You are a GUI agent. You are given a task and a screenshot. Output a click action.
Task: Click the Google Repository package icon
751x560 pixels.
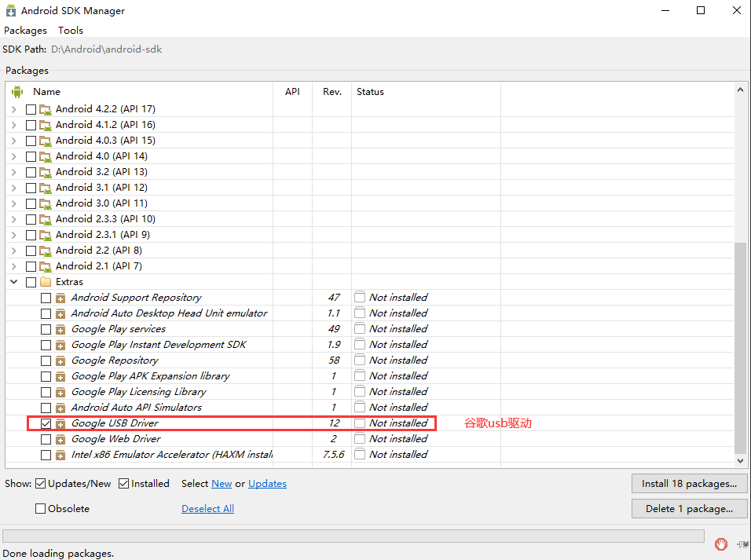(x=60, y=361)
